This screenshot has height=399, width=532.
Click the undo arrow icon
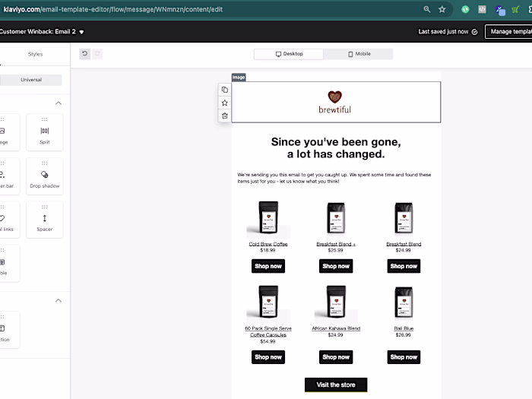(x=85, y=54)
